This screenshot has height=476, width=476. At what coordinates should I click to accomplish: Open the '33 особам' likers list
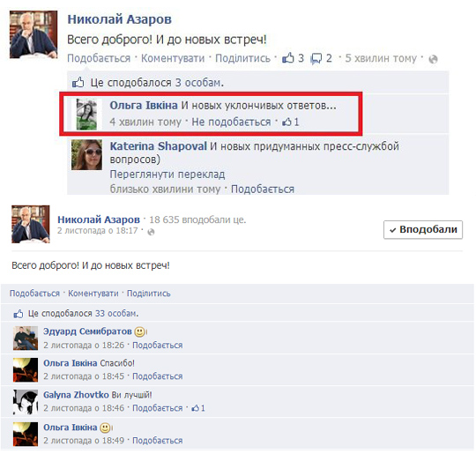click(117, 313)
